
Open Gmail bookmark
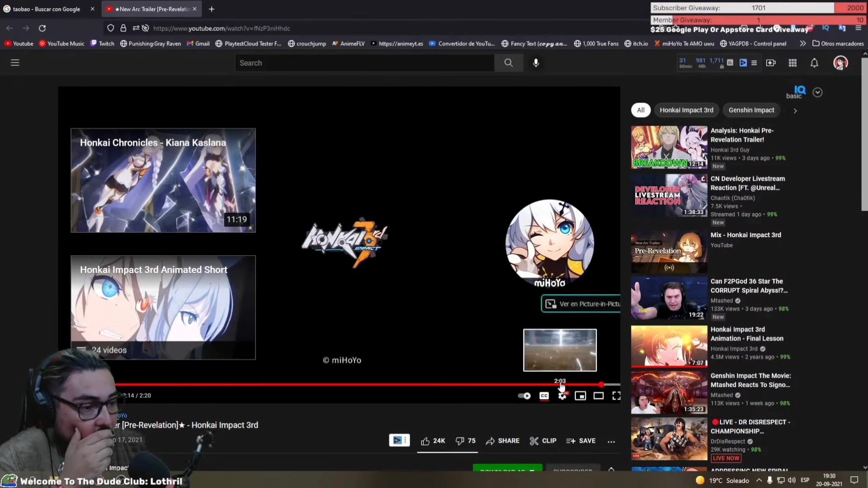point(198,43)
